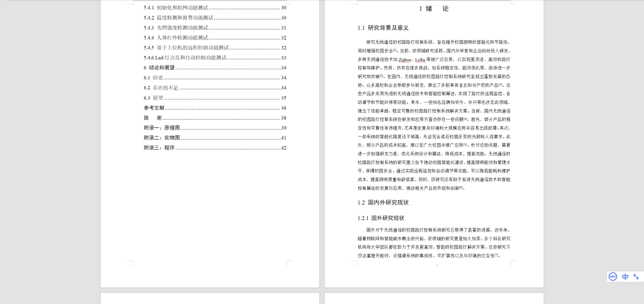
Task: Click the heading 1.2.1 国外研究现状
Action: click(x=384, y=218)
